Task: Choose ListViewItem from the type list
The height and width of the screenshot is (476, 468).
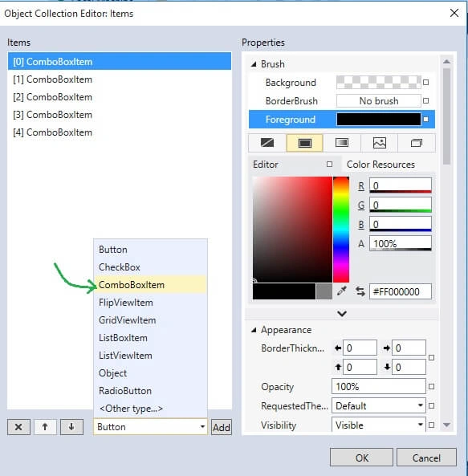Action: [151, 355]
